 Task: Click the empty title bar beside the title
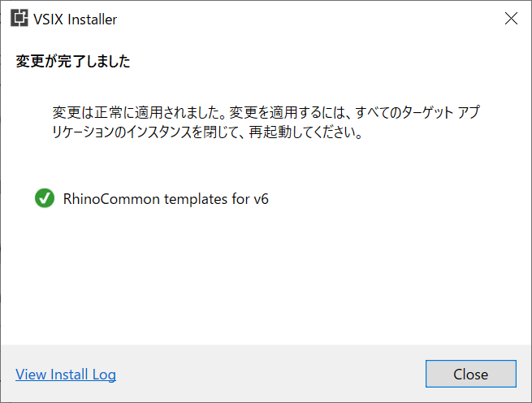pyautogui.click(x=305, y=19)
